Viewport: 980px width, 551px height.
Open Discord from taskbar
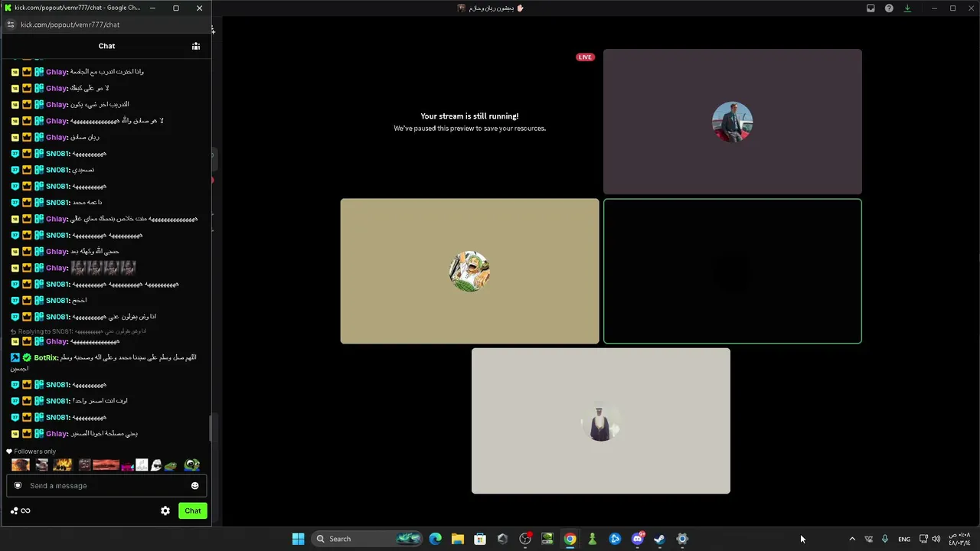point(638,539)
